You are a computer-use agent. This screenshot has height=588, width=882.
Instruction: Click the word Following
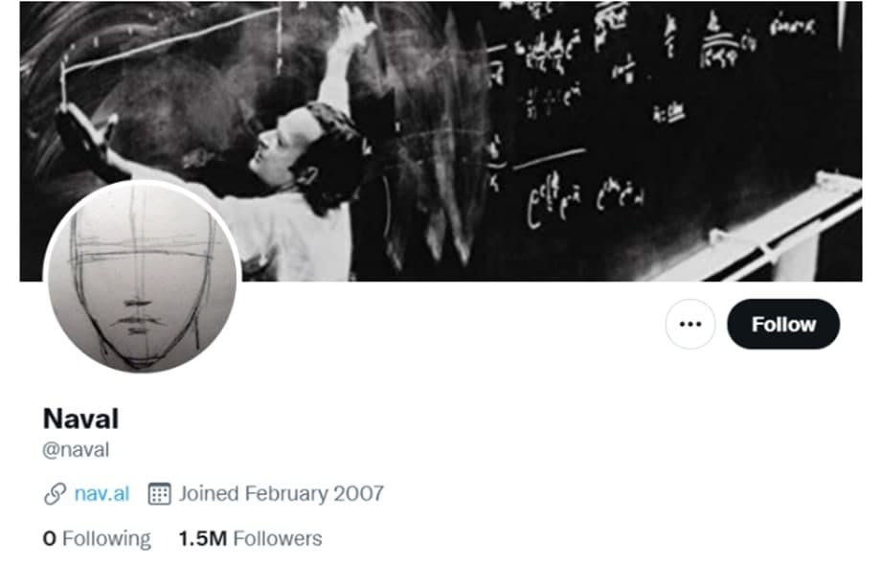coord(107,538)
